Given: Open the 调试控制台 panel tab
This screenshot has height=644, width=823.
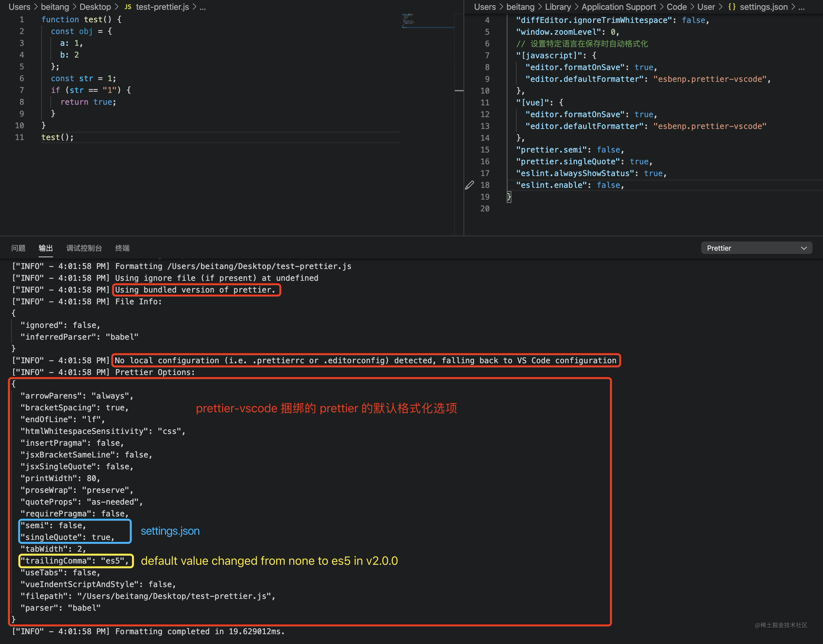Looking at the screenshot, I should [x=84, y=248].
